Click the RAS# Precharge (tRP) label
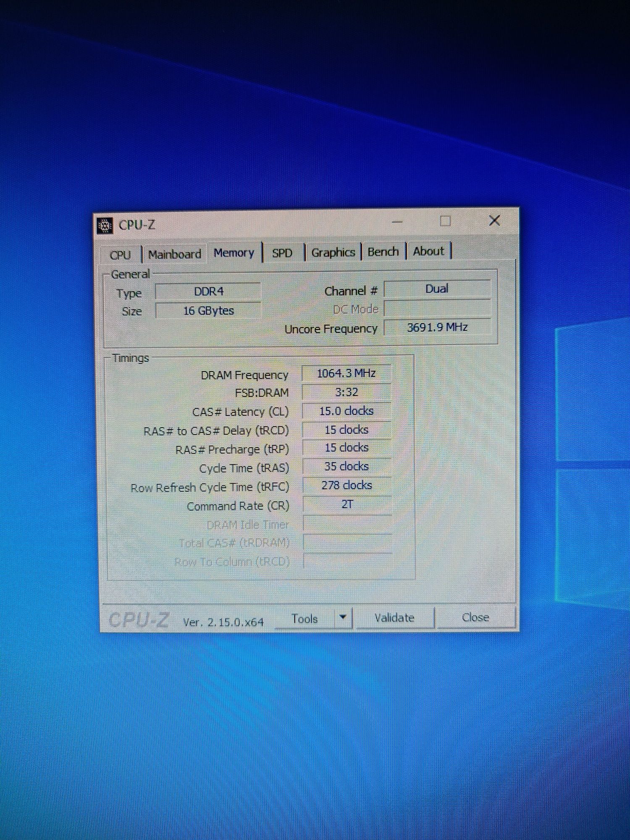Viewport: 630px width, 840px height. click(x=232, y=450)
